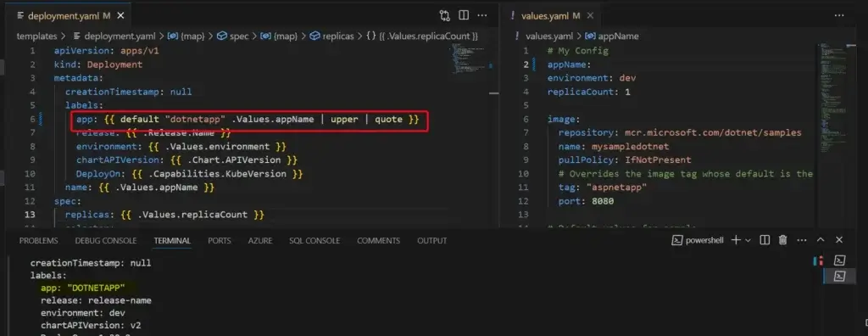The image size is (868, 336).
Task: Open the SQL CONSOLE panel tab
Action: click(314, 241)
